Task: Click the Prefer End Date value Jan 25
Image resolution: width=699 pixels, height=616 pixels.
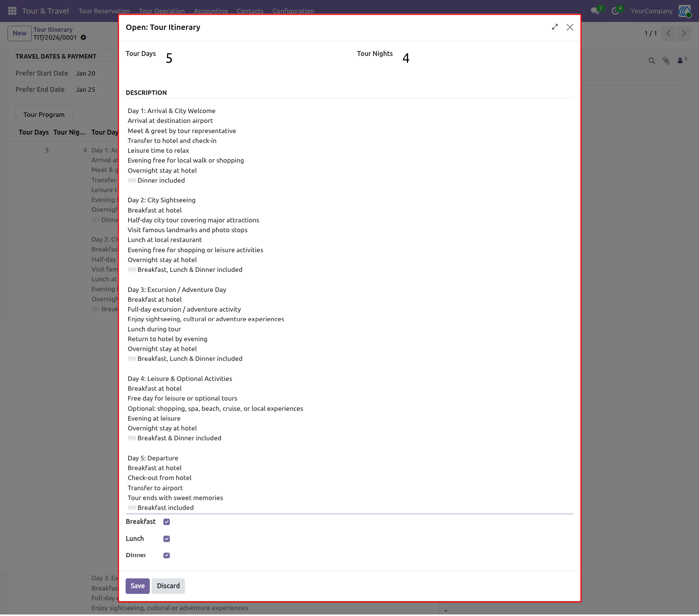Action: tap(85, 90)
